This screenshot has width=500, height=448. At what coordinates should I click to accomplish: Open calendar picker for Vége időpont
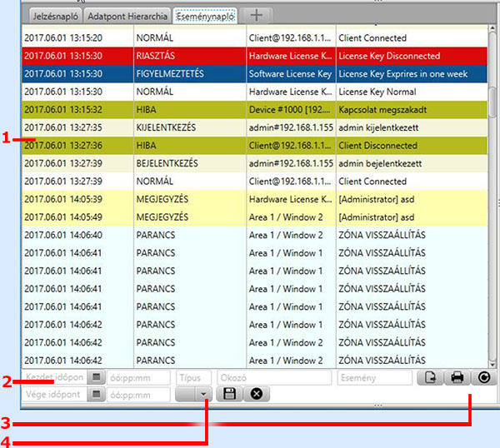pos(96,394)
